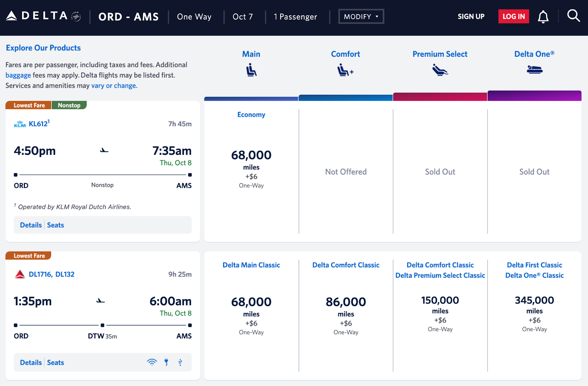Viewport: 588px width, 386px height.
Task: Click the search magnifier icon
Action: (x=573, y=16)
